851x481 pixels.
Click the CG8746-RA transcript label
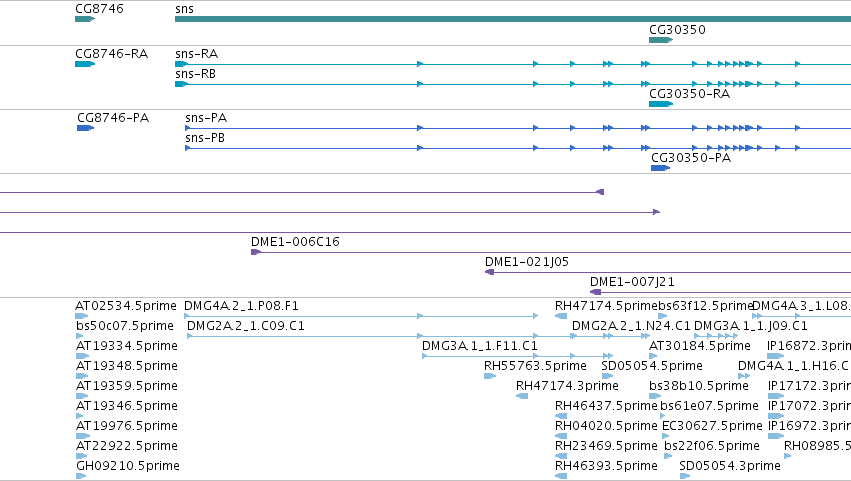(111, 54)
